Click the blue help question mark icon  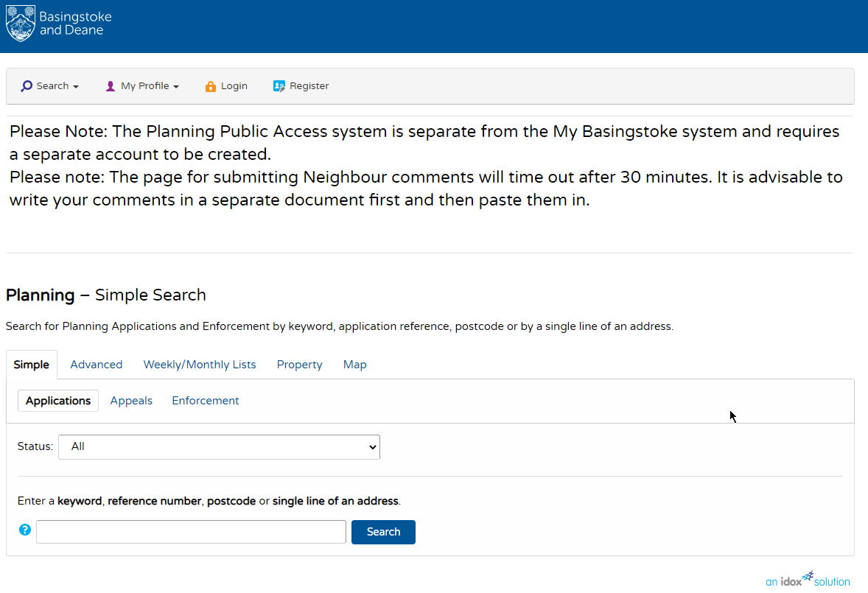[25, 530]
